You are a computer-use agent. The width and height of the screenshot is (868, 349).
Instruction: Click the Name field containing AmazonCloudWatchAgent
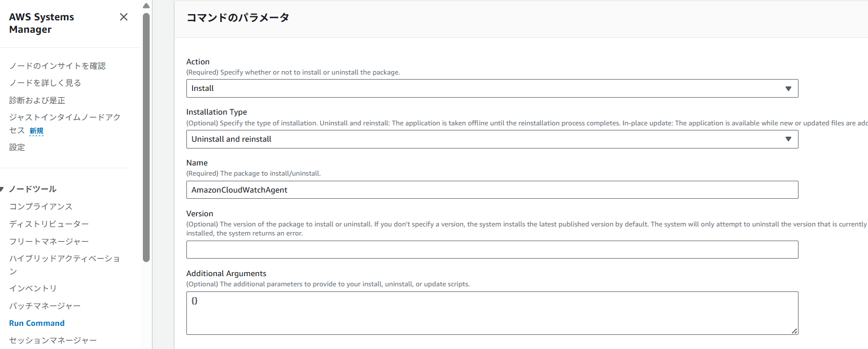click(491, 190)
